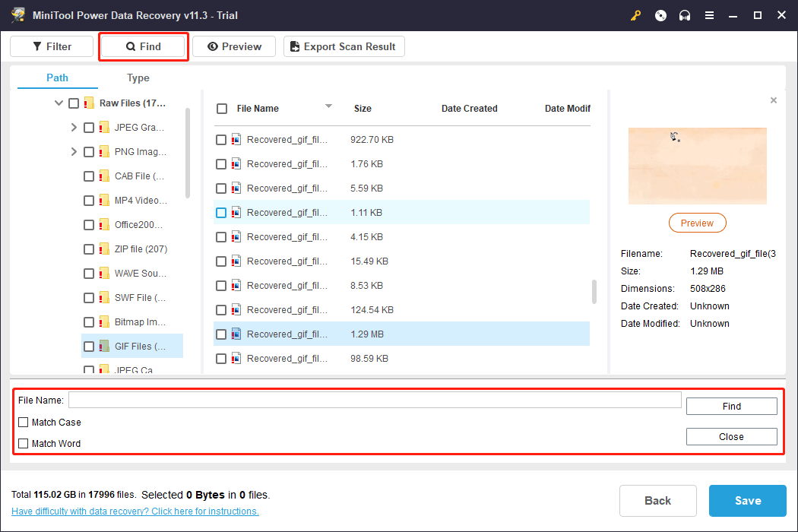Screen dimensions: 798x532
Task: Switch to the Type tab
Action: [138, 78]
